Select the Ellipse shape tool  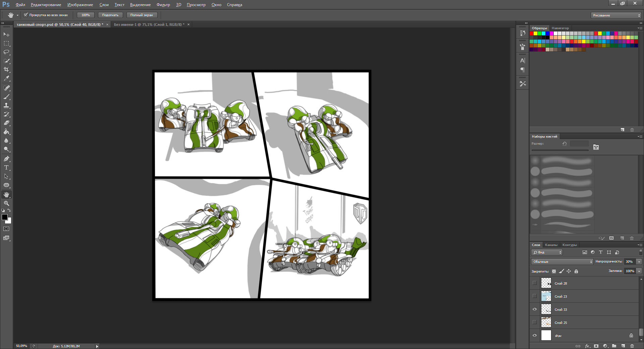pyautogui.click(x=6, y=185)
